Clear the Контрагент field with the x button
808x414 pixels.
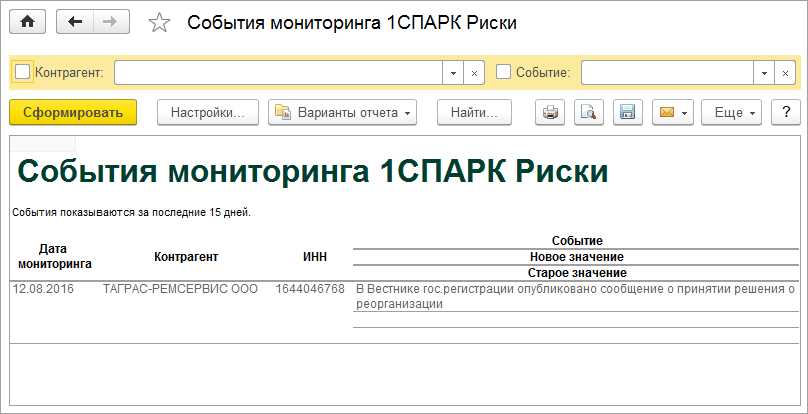point(474,73)
